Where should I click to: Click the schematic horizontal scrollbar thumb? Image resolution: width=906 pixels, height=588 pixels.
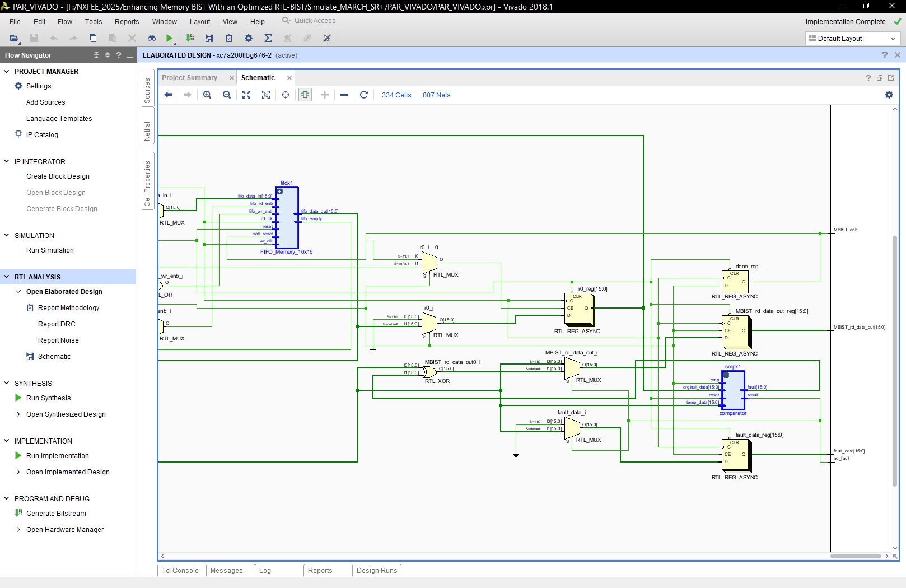855,556
